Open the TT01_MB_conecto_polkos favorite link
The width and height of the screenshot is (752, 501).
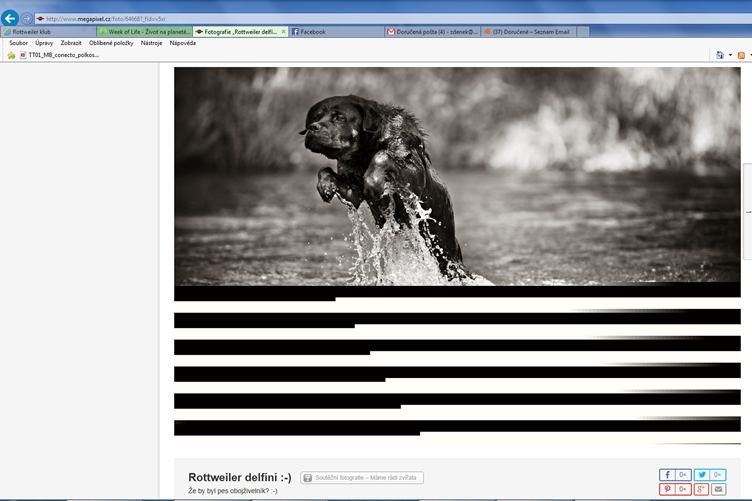[x=59, y=55]
